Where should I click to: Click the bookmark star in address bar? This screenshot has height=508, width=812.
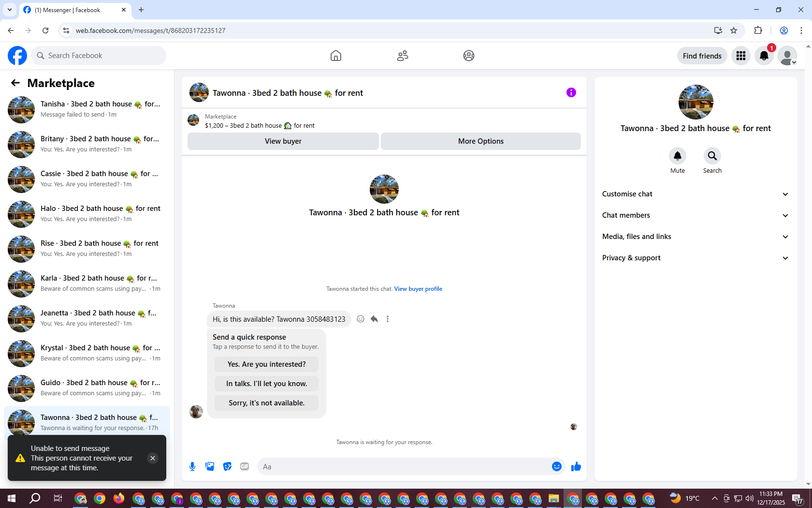pos(734,30)
